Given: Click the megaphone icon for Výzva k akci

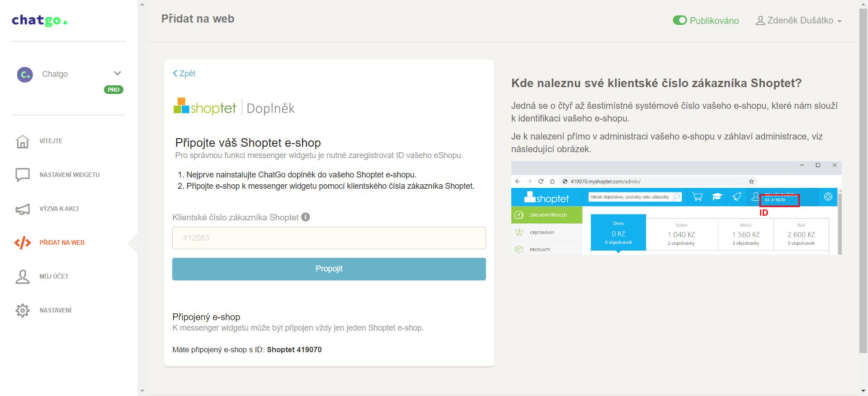Looking at the screenshot, I should (x=23, y=209).
